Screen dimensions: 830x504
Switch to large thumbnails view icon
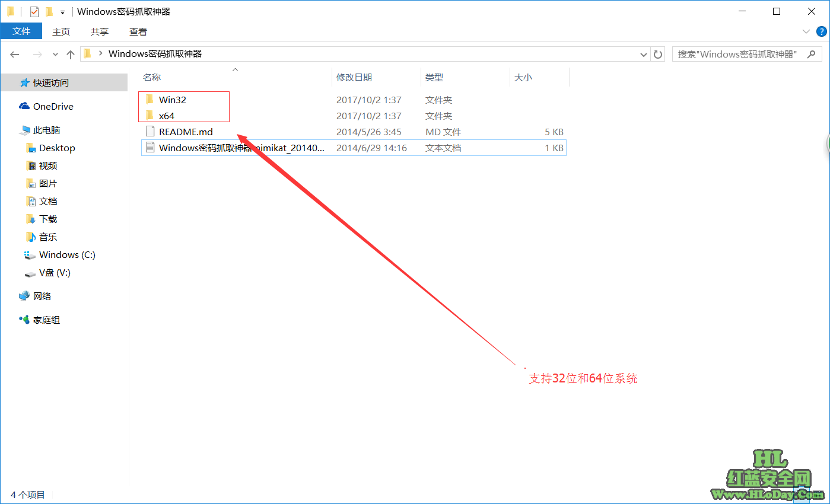point(819,494)
